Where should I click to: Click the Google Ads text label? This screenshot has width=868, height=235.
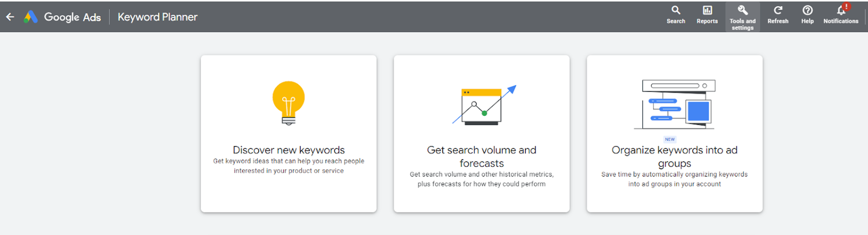click(72, 17)
